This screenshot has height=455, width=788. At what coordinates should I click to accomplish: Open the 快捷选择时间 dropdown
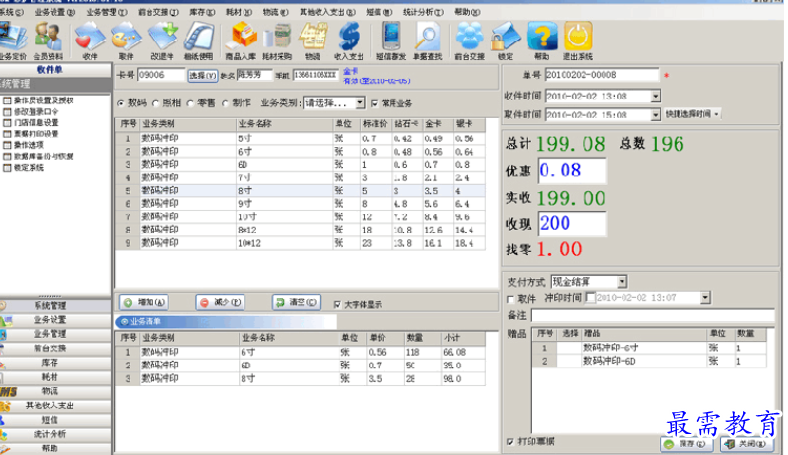[693, 114]
